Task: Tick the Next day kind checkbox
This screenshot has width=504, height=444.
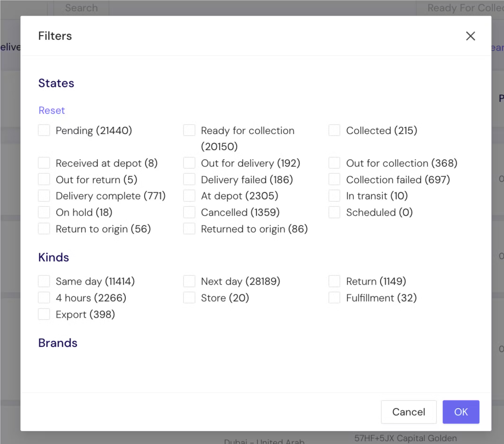Action: tap(189, 281)
